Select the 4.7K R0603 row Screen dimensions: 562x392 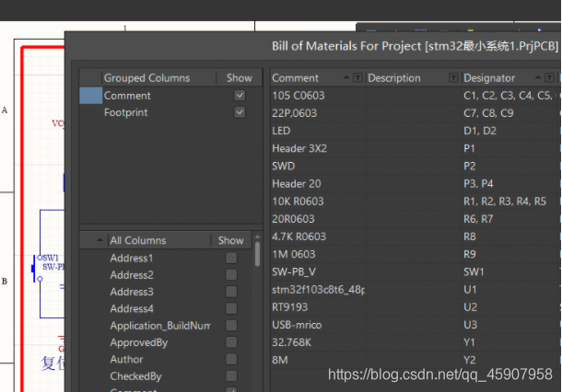coord(416,236)
